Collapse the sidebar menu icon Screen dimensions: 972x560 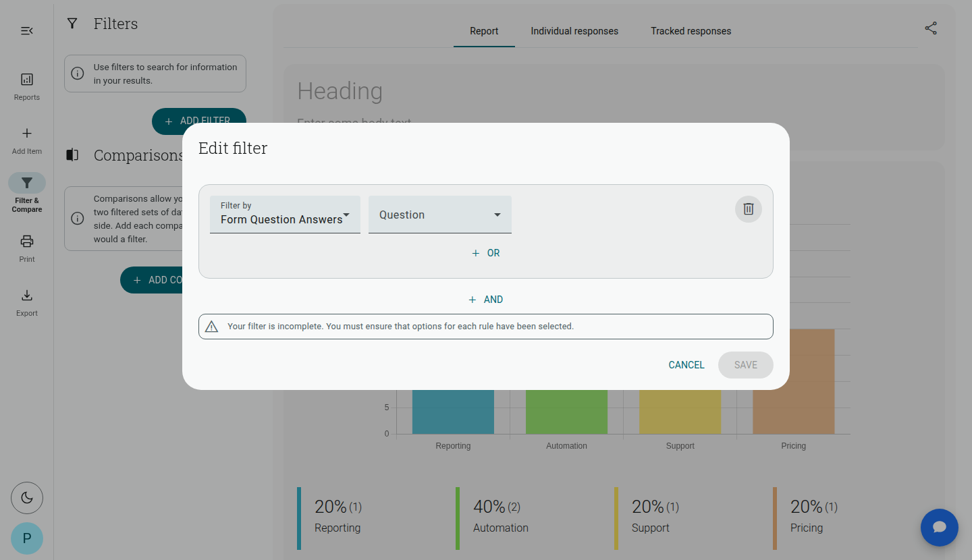point(27,31)
